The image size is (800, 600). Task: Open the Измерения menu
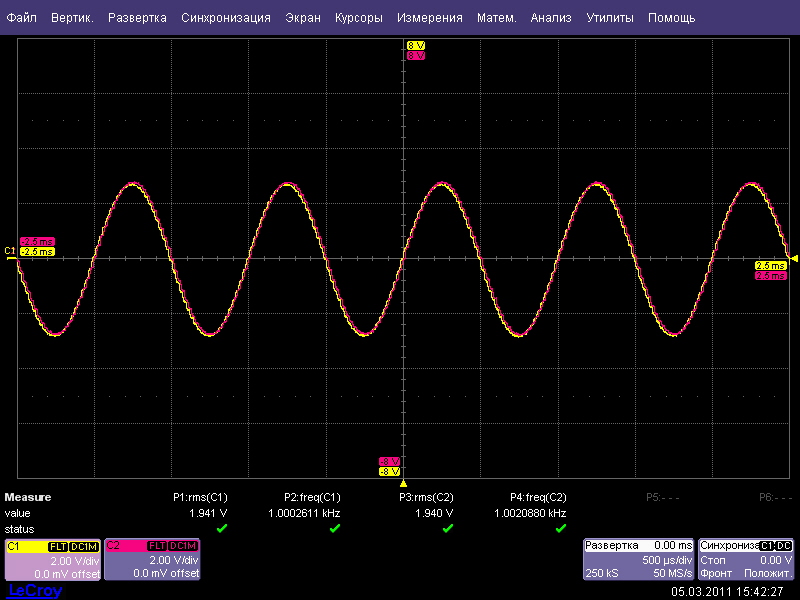(429, 18)
